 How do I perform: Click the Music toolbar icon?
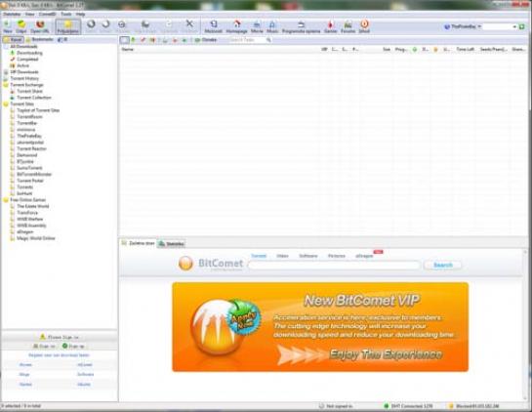272,26
